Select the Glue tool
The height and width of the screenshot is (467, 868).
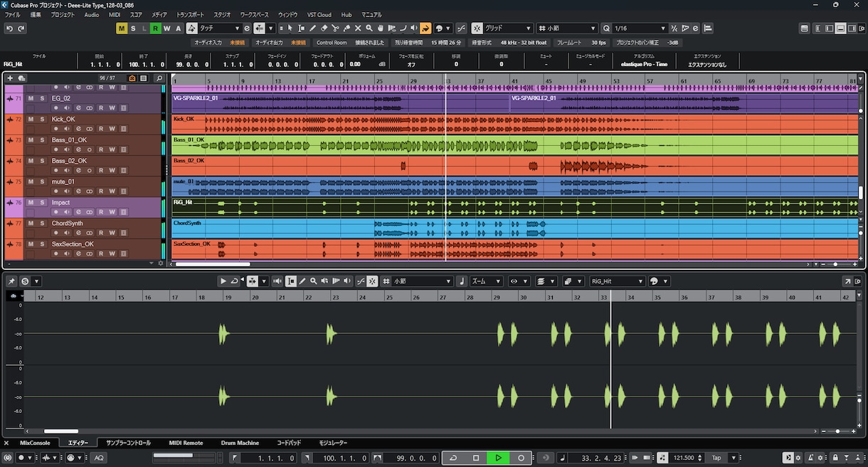(x=346, y=28)
